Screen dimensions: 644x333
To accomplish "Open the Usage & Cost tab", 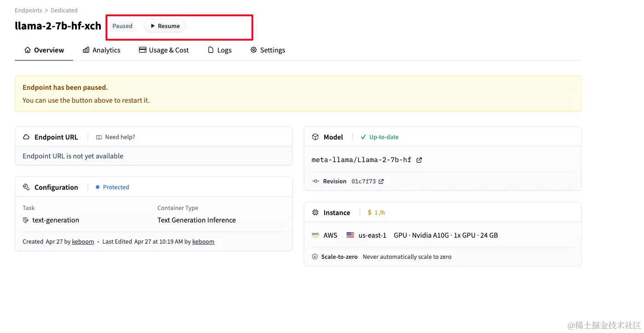I will (164, 50).
